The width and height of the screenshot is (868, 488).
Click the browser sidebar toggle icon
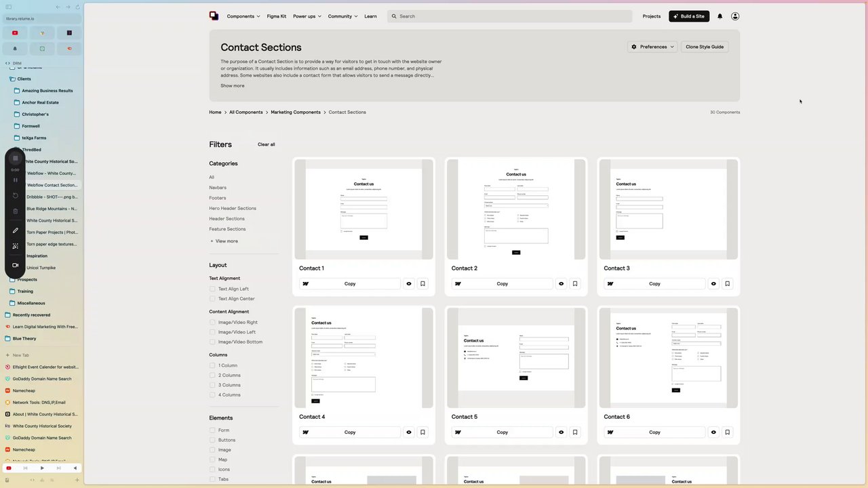tap(9, 7)
